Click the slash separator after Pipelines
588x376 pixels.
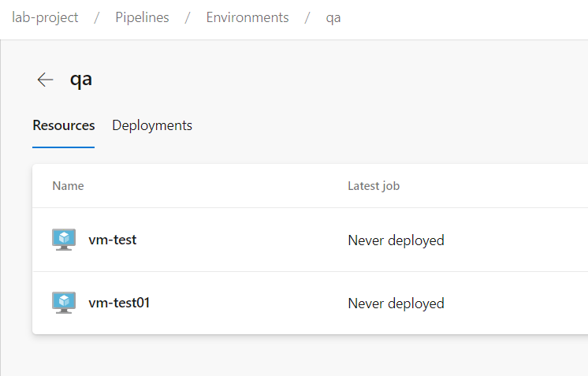pos(188,17)
